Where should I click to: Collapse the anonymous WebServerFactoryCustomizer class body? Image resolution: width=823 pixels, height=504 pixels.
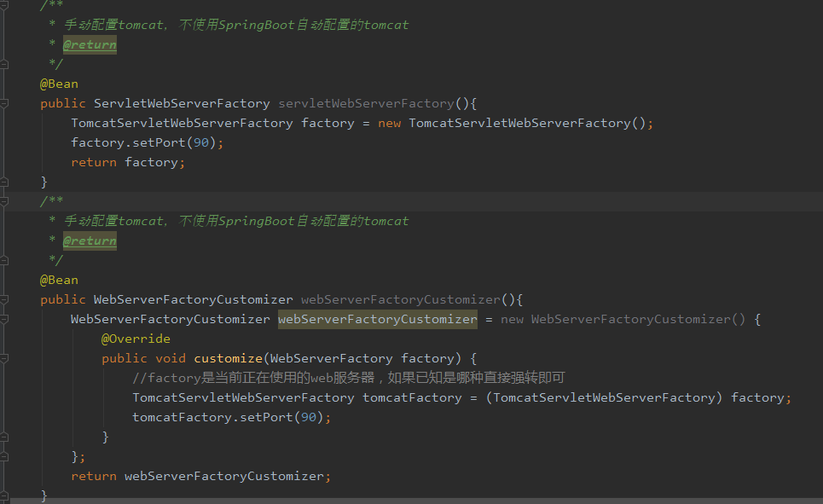pos(4,319)
